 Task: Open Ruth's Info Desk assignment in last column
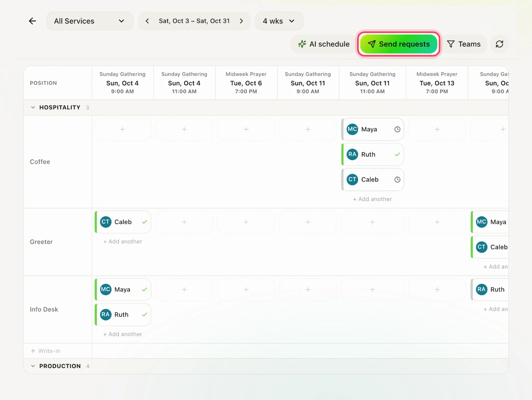(490, 289)
